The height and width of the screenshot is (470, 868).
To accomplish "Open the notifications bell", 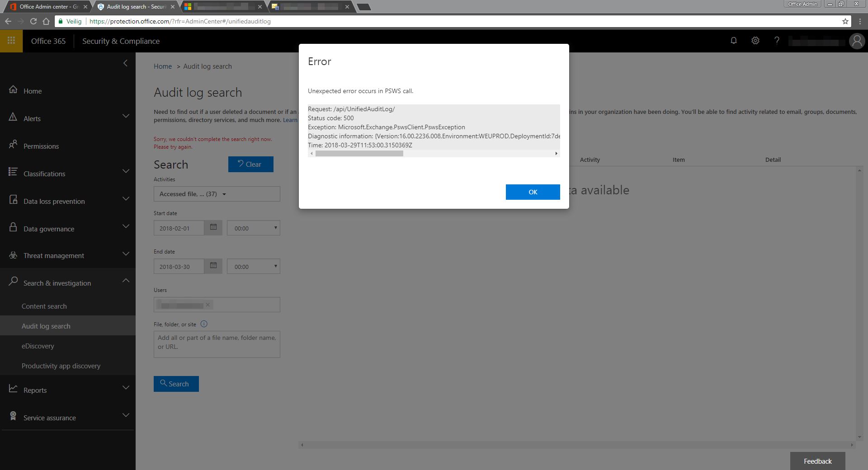I will [734, 41].
